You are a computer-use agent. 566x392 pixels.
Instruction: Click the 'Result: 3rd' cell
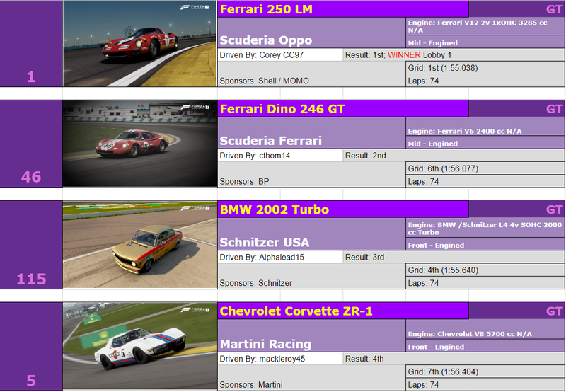pyautogui.click(x=454, y=257)
